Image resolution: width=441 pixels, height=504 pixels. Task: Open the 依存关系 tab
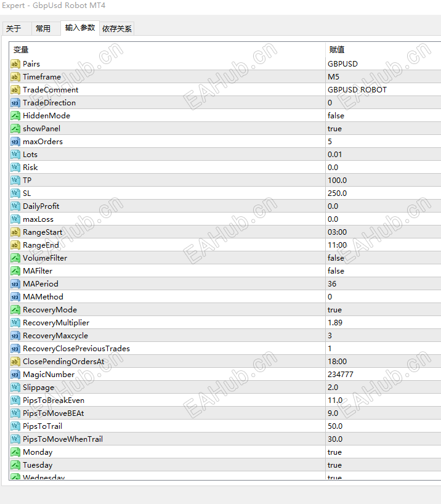tap(116, 28)
